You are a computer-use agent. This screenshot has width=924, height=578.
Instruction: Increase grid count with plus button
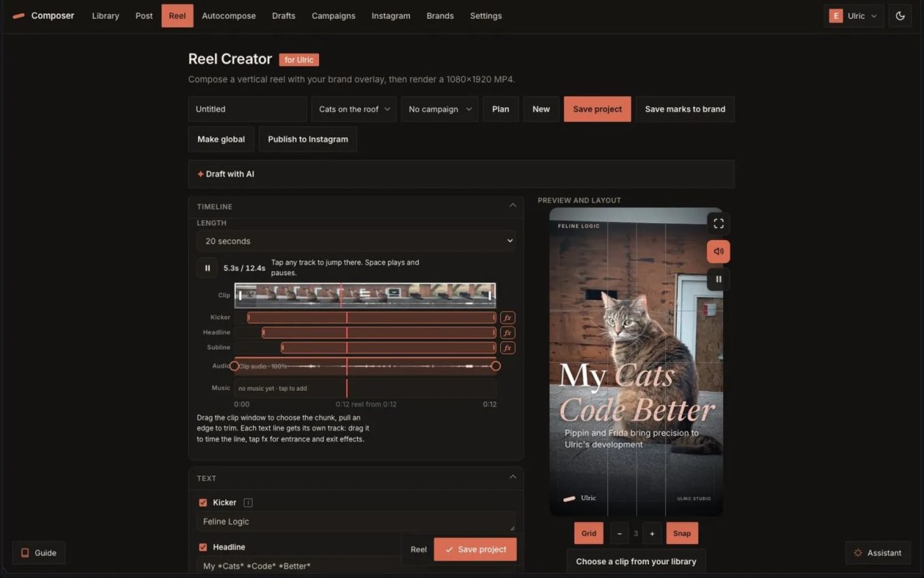coord(652,533)
